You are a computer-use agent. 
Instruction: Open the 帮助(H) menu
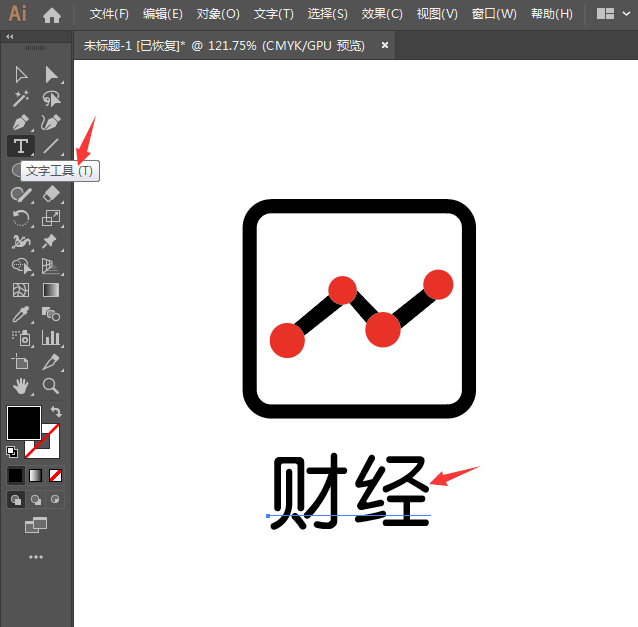pos(552,14)
